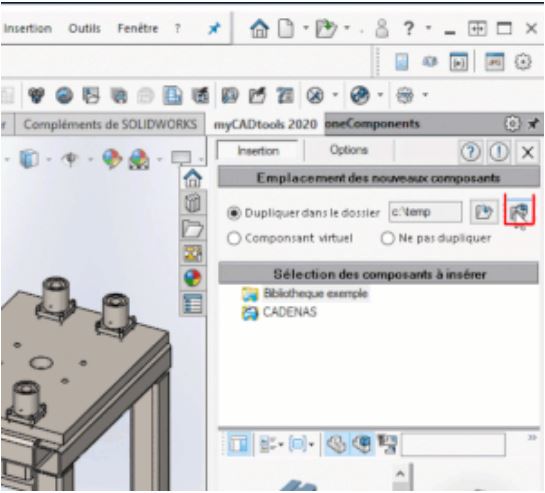The image size is (545, 493).
Task: Expand the open file dropdown arrow
Action: [x=347, y=27]
